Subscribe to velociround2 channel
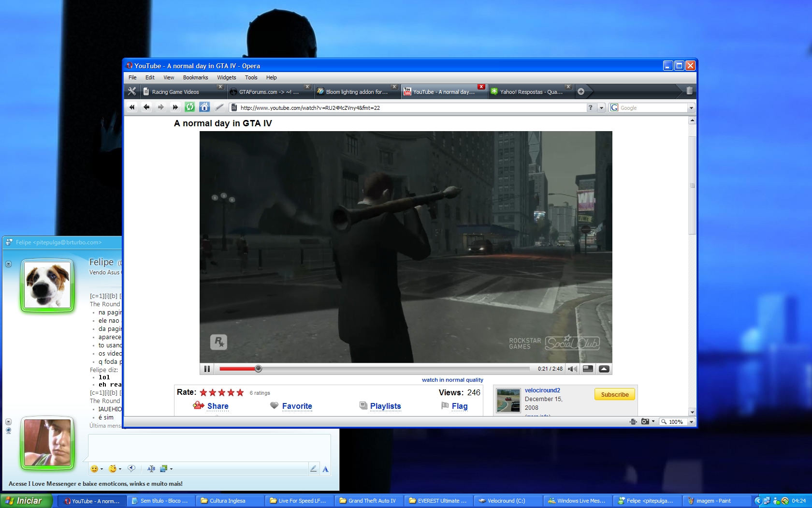The width and height of the screenshot is (812, 508). point(615,394)
